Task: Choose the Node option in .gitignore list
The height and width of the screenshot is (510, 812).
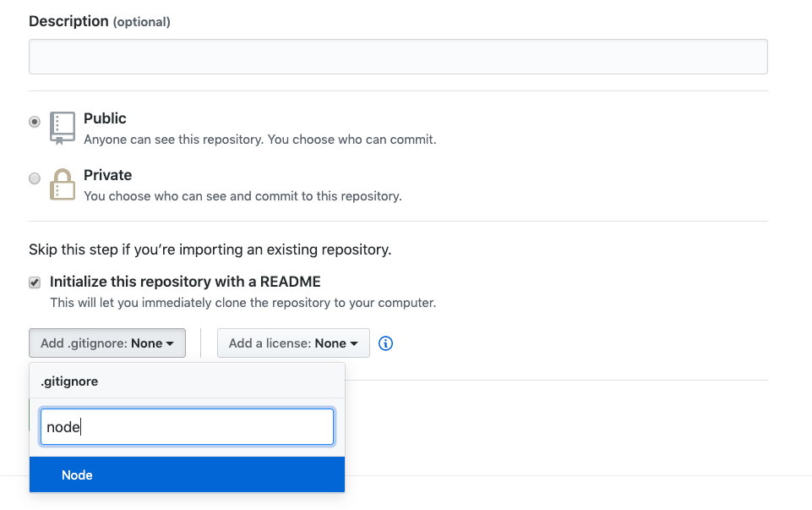Action: pos(187,474)
